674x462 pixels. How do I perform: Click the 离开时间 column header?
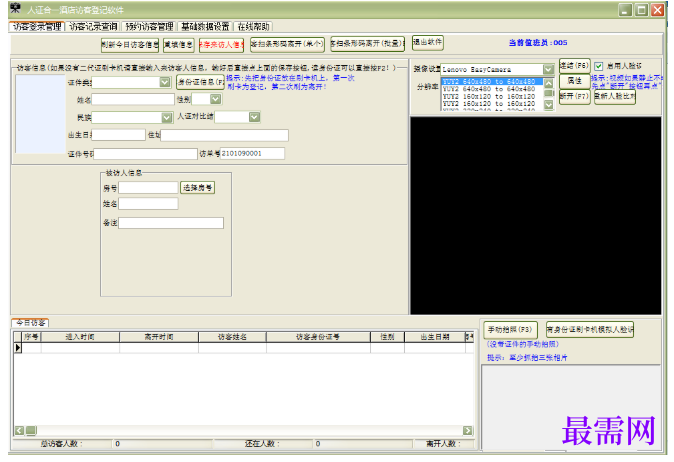(159, 337)
